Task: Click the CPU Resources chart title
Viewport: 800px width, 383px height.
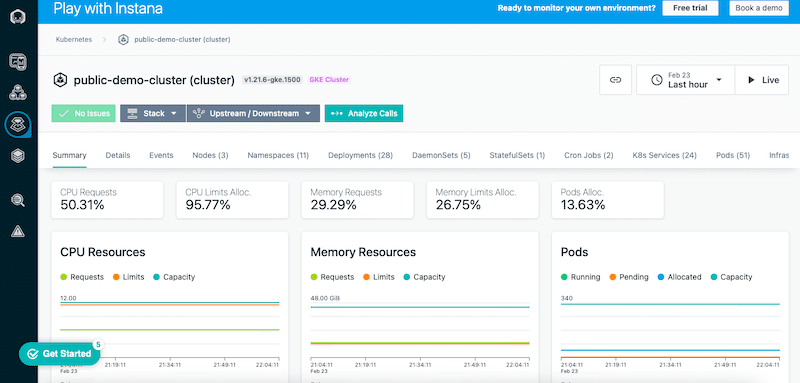Action: pos(103,252)
